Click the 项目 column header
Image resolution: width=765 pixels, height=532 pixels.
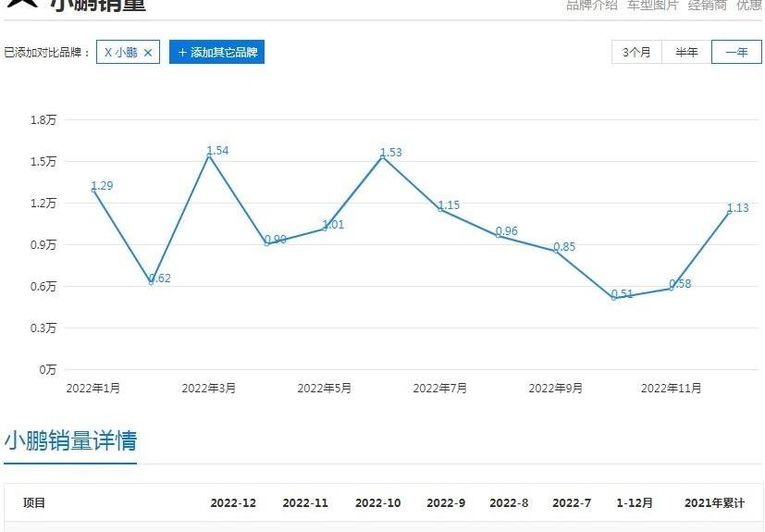click(34, 502)
